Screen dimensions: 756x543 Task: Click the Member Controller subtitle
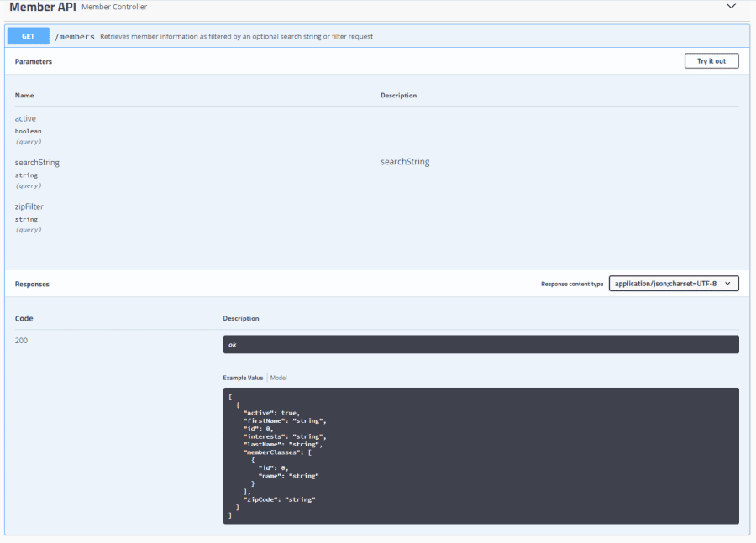click(x=114, y=7)
